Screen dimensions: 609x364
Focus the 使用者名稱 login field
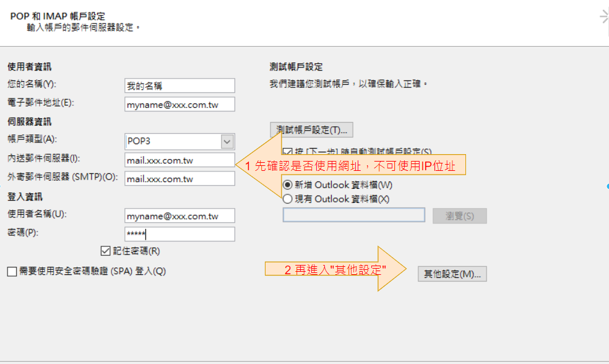click(179, 215)
